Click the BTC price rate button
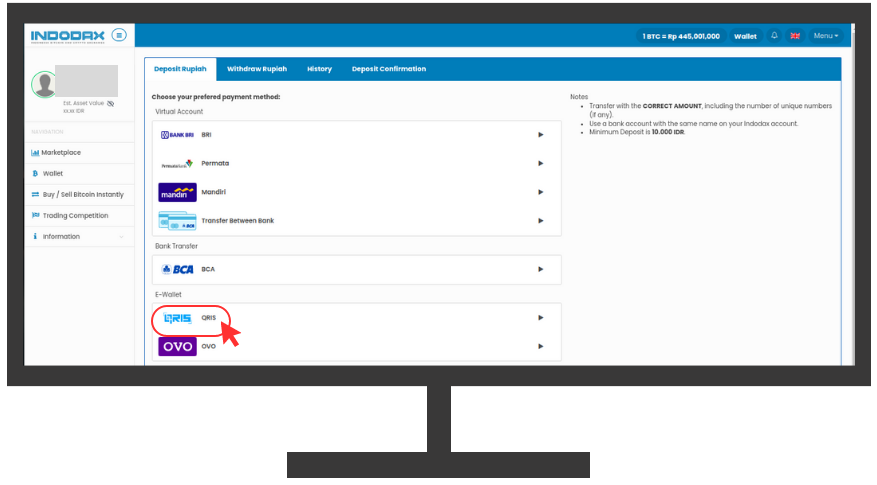The width and height of the screenshot is (877, 485). pyautogui.click(x=681, y=36)
